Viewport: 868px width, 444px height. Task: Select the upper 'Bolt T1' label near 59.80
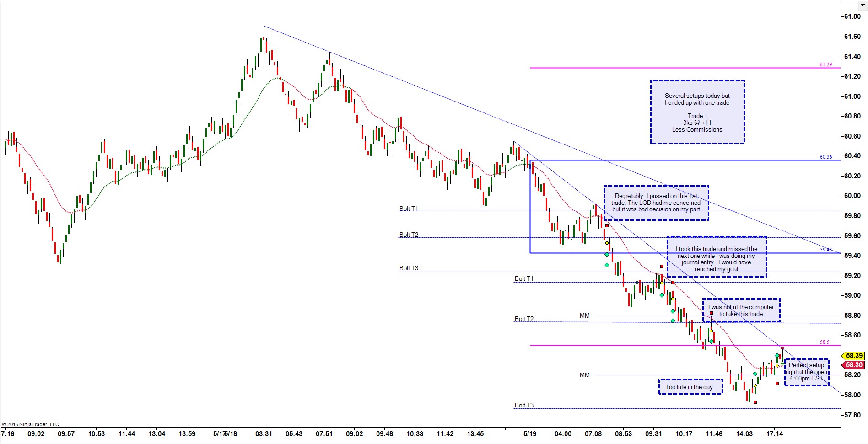tap(409, 209)
